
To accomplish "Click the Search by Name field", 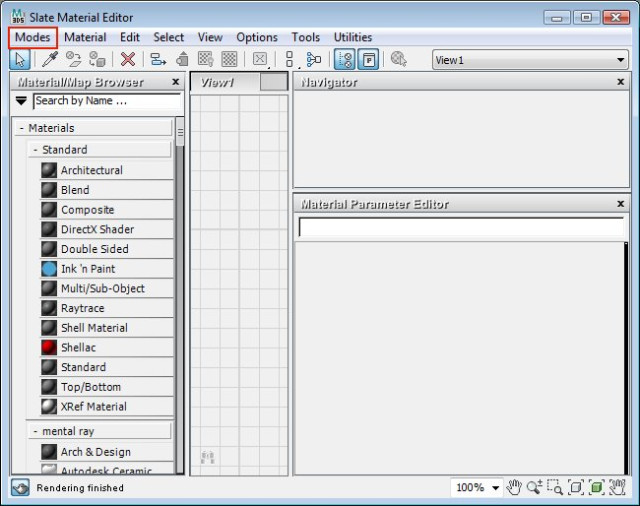I will tap(107, 101).
